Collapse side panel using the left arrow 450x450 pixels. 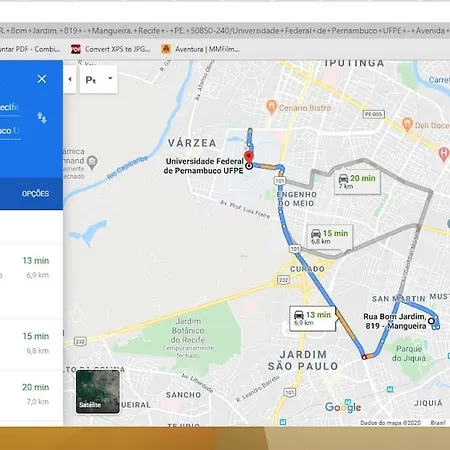point(70,79)
